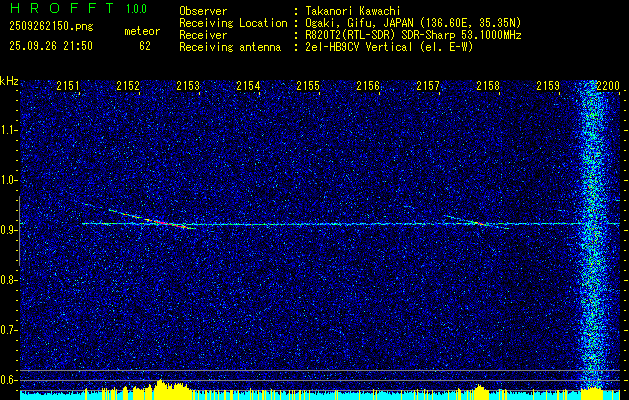Viewport: 629px width, 400px height.
Task: Click the kHz axis unit label
Action: coord(9,81)
